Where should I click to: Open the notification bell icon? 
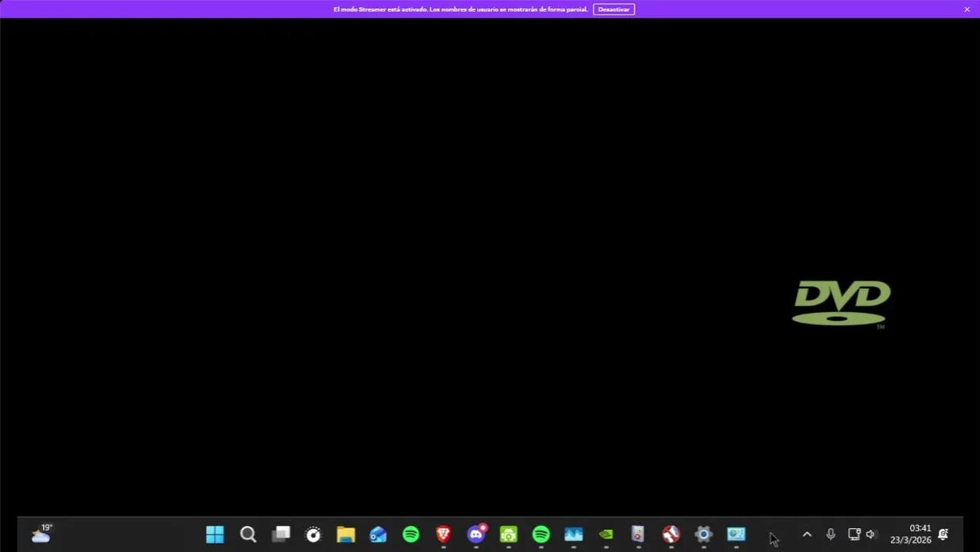point(943,534)
